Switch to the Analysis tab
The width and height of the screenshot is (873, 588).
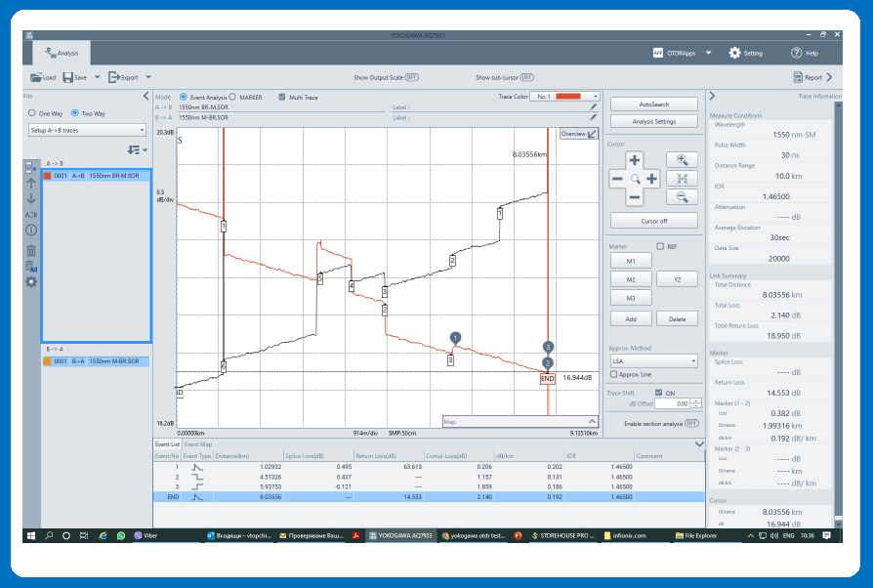62,53
